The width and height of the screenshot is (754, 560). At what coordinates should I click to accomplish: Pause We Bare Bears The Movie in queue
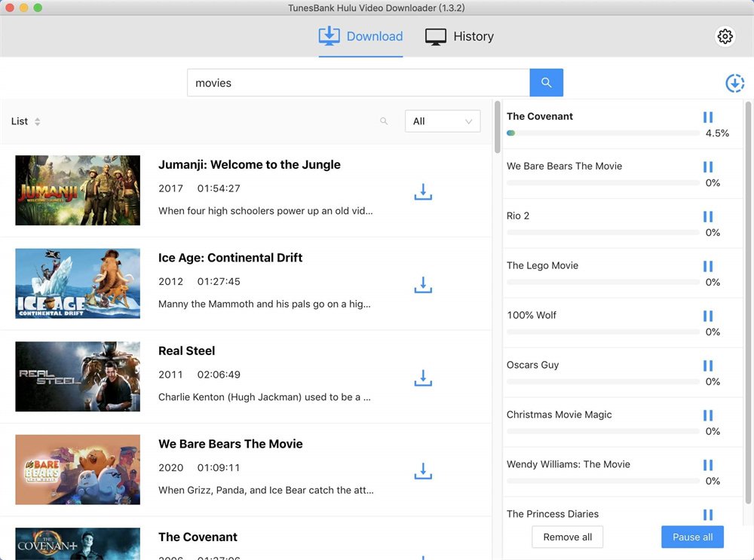708,167
